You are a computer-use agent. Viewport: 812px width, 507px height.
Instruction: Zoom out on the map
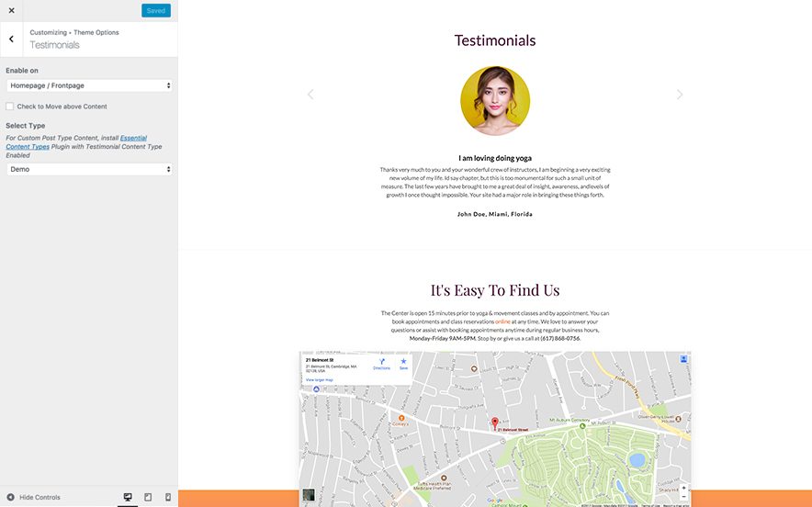(x=683, y=497)
